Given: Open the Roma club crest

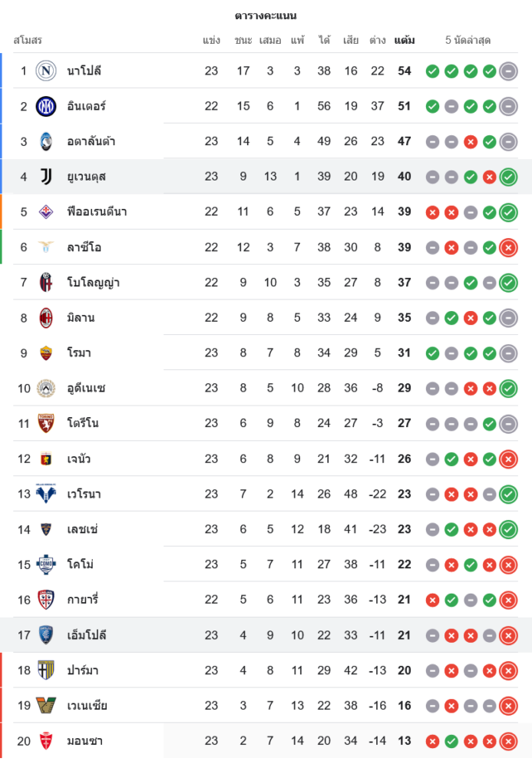Looking at the screenshot, I should pos(46,353).
